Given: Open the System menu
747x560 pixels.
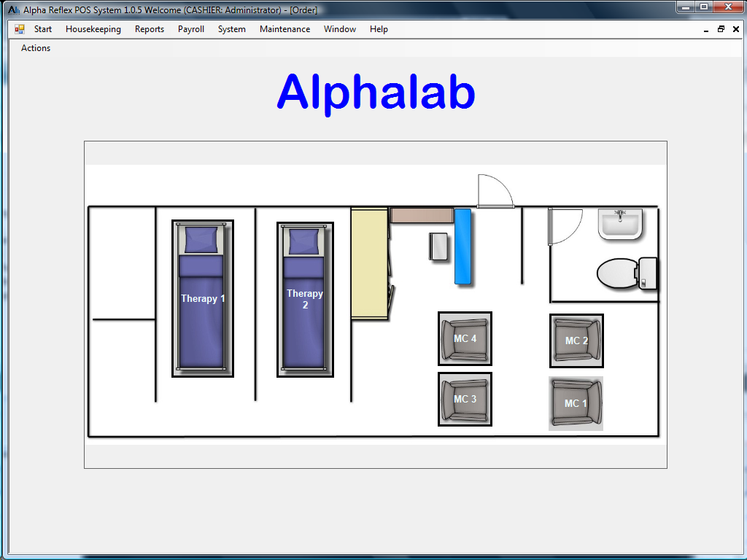Looking at the screenshot, I should tap(232, 29).
